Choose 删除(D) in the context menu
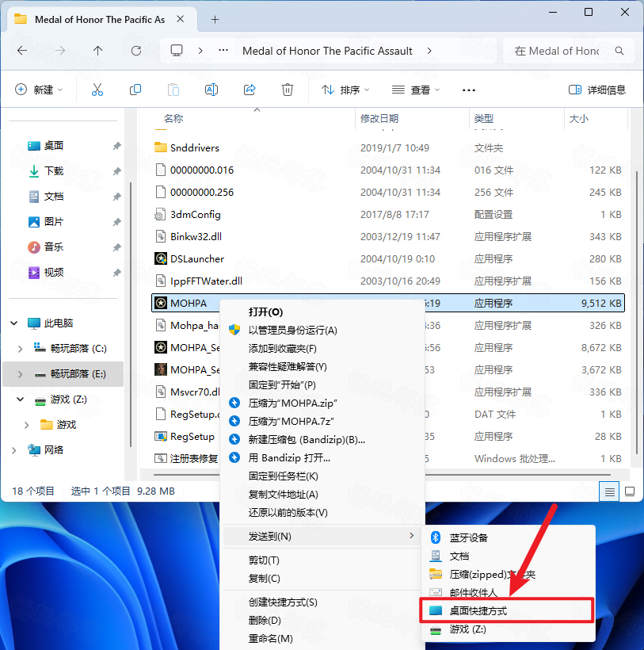 point(323,620)
